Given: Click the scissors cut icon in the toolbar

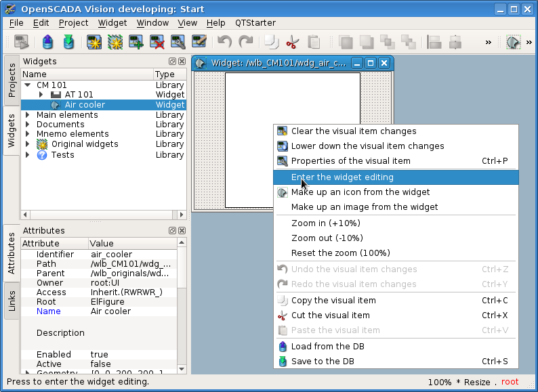Looking at the screenshot, I should point(293,42).
